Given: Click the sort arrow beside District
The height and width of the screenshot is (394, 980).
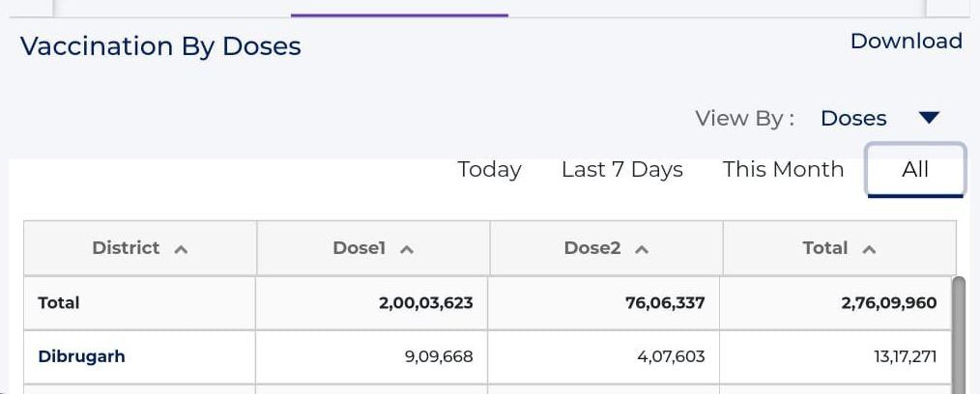Looking at the screenshot, I should tap(181, 249).
